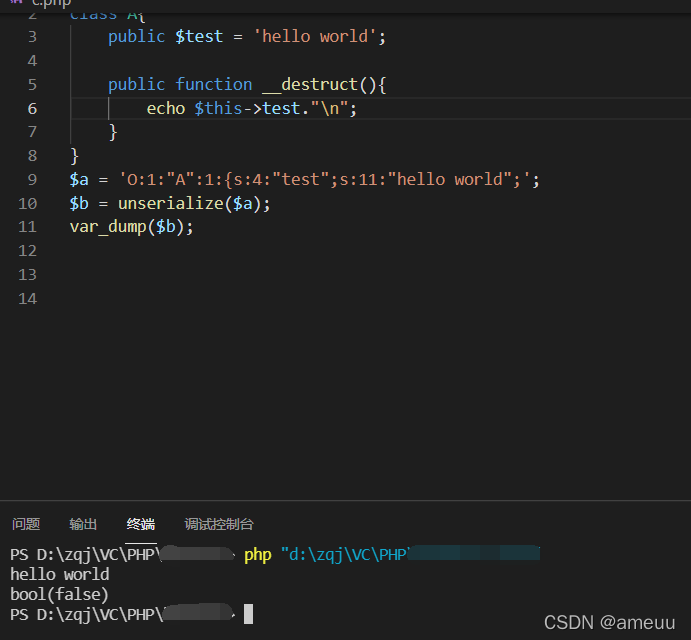691x640 pixels.
Task: Click the public keyword on line 3
Action: 137,37
